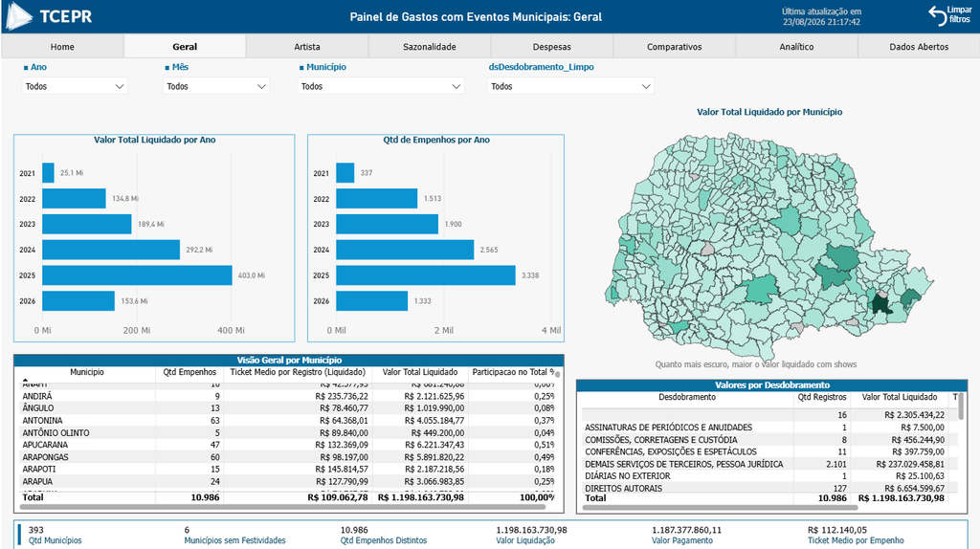Click the sort arrow under Municipio column
Screen dimensions: 980x549
coord(26,380)
